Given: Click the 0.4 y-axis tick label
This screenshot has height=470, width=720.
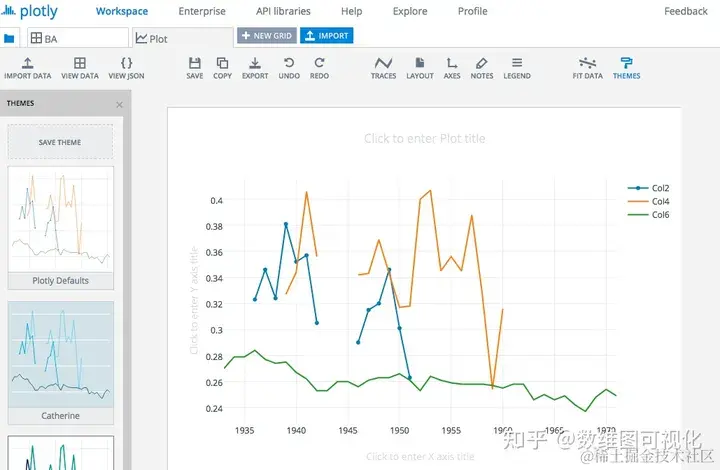Looking at the screenshot, I should [216, 201].
